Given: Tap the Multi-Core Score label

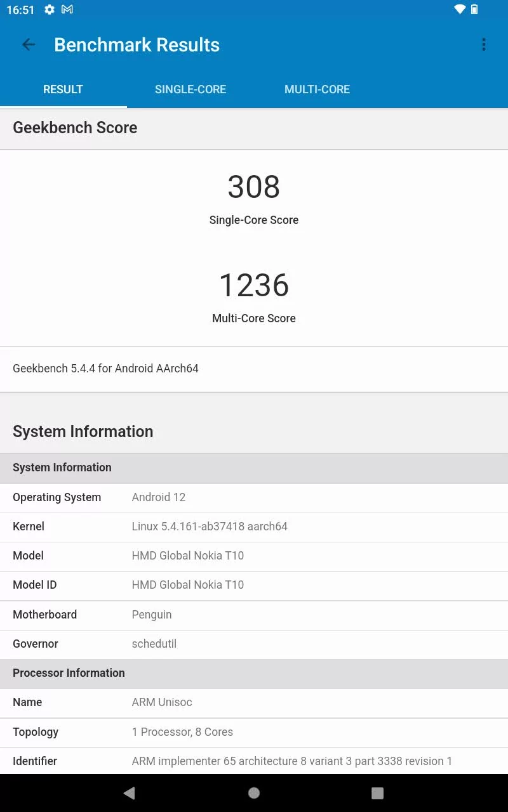Looking at the screenshot, I should click(x=254, y=318).
